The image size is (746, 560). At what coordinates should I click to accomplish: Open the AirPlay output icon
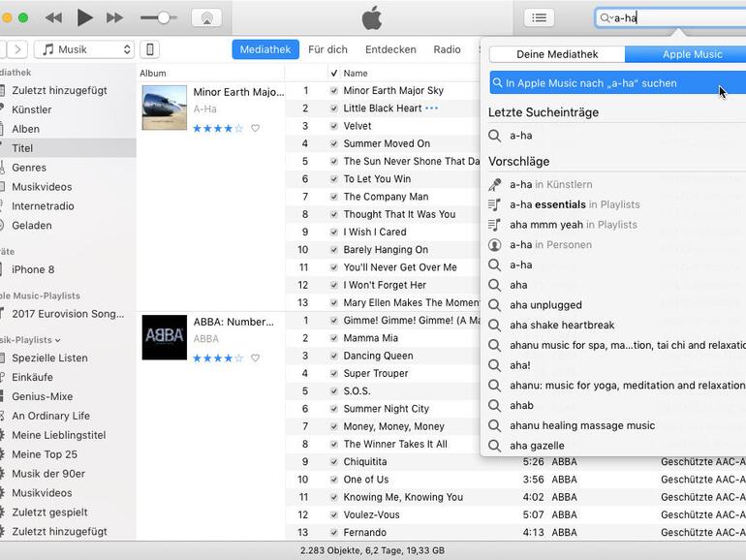pyautogui.click(x=206, y=18)
